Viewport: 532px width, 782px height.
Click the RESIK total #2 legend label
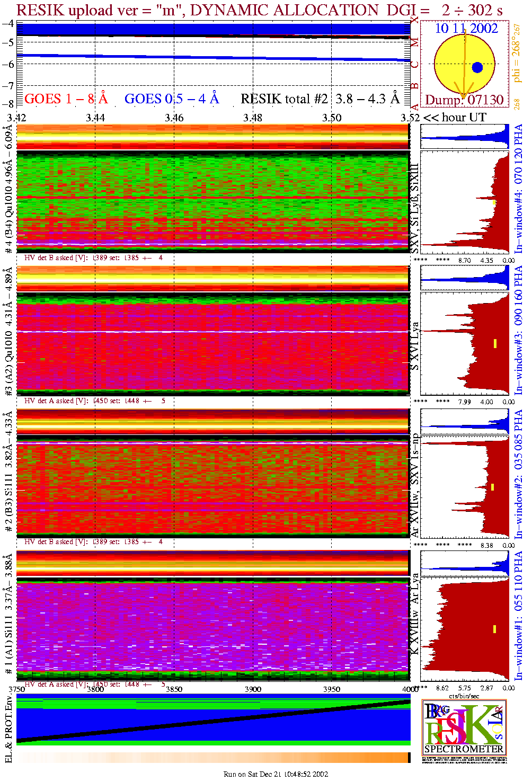[320, 99]
